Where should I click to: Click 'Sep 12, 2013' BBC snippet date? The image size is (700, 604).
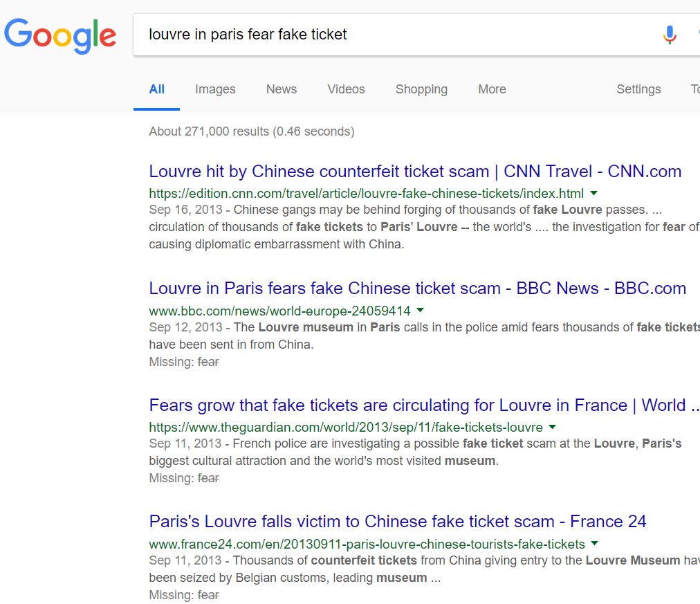pyautogui.click(x=185, y=327)
